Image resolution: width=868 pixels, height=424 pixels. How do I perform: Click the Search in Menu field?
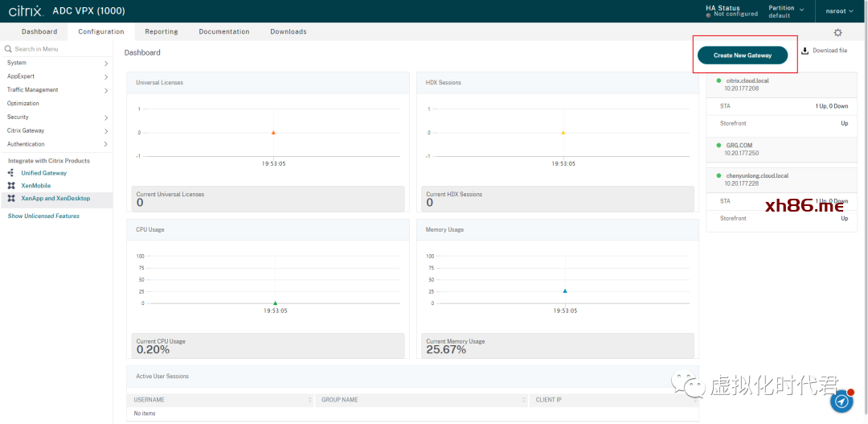click(56, 49)
